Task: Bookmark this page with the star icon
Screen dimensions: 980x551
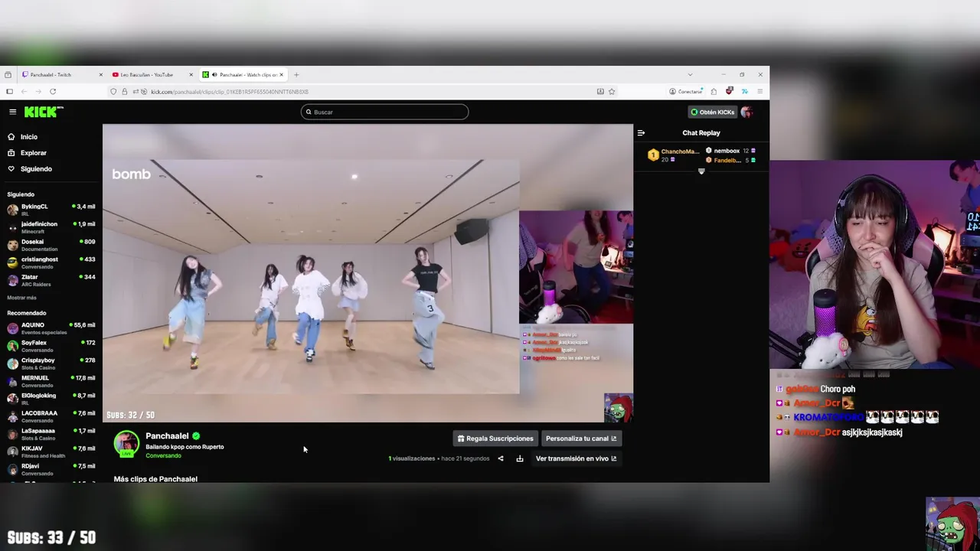Action: tap(612, 92)
